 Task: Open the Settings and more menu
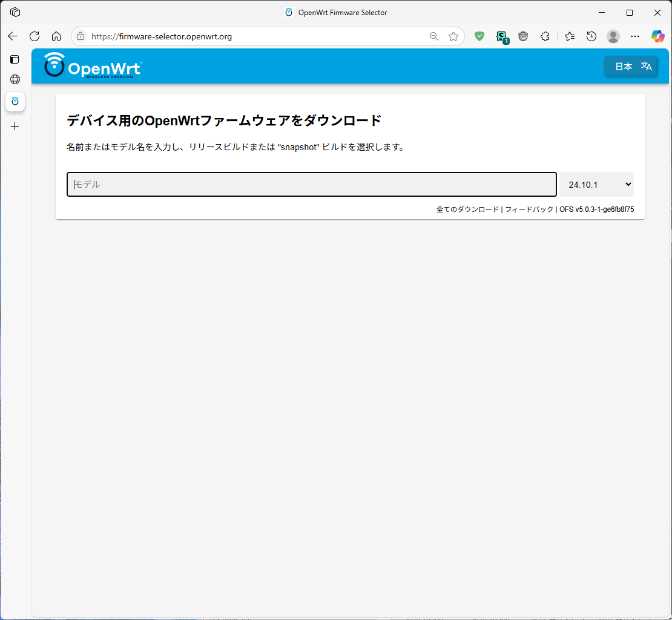634,36
